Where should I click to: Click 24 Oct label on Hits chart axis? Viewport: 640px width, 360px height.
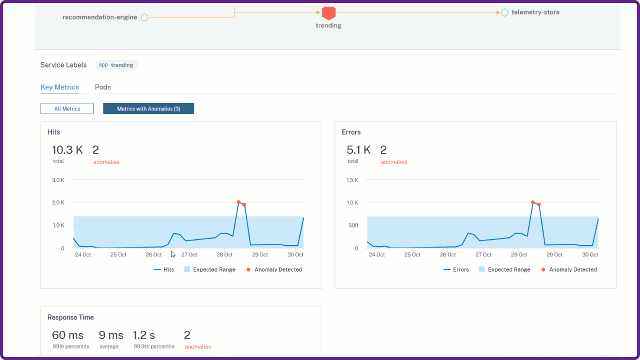pyautogui.click(x=83, y=255)
